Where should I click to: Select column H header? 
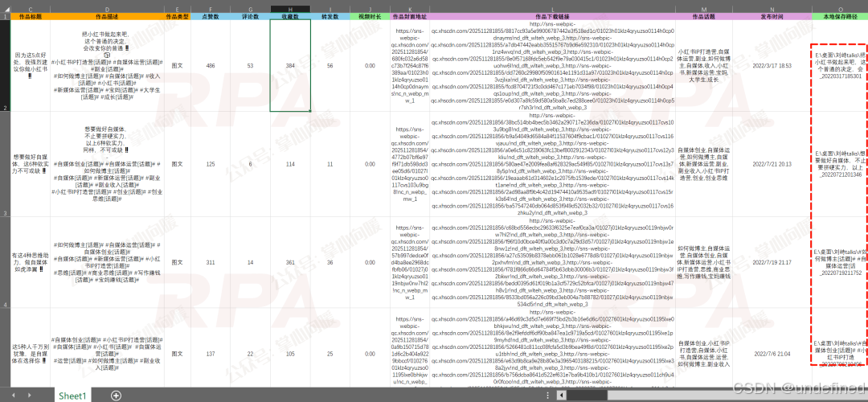pos(290,10)
